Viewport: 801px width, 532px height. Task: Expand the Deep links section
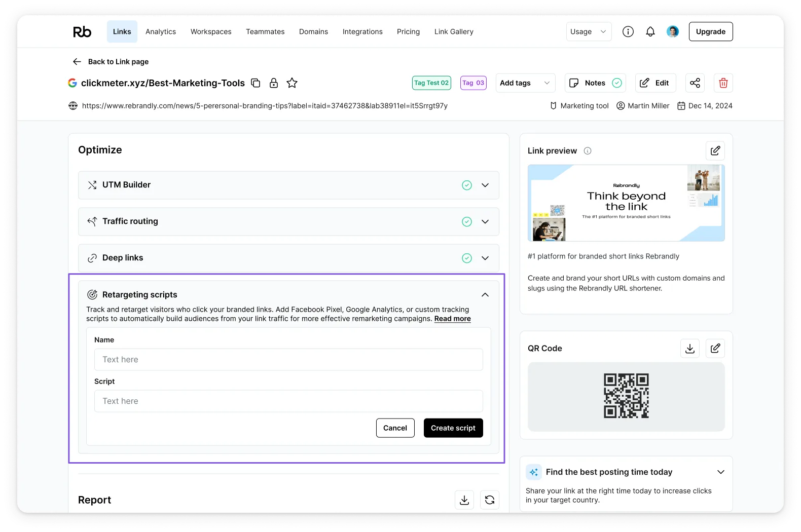pos(485,258)
